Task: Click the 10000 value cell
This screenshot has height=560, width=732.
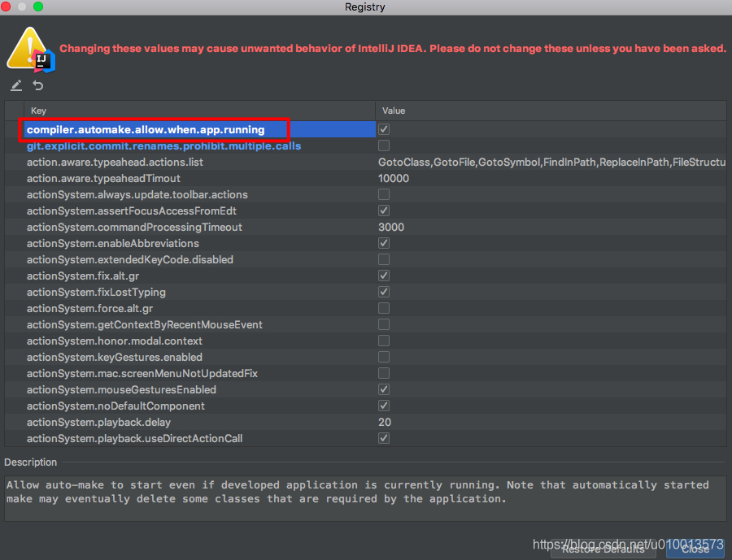Action: pos(394,178)
